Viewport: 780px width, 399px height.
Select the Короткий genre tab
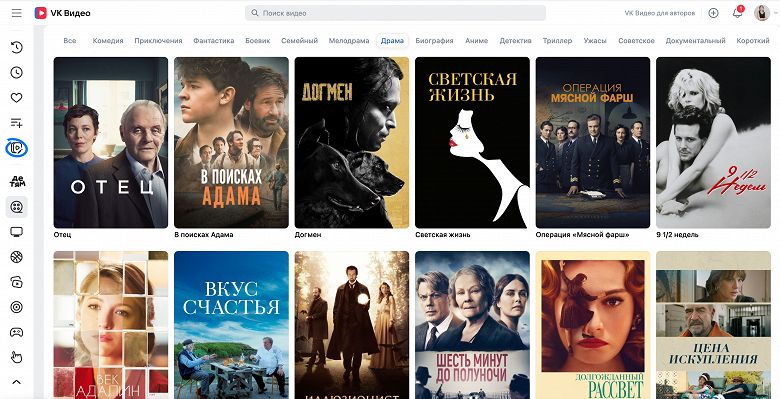753,41
